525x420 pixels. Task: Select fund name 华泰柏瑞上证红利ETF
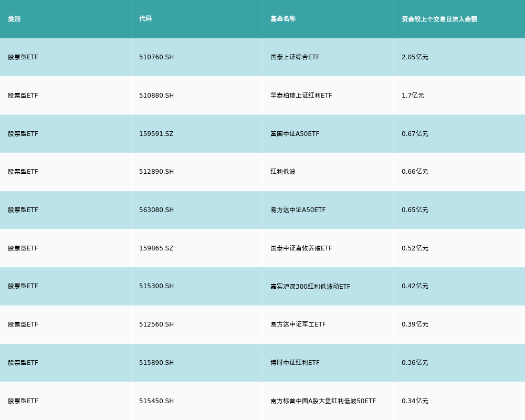pyautogui.click(x=301, y=96)
